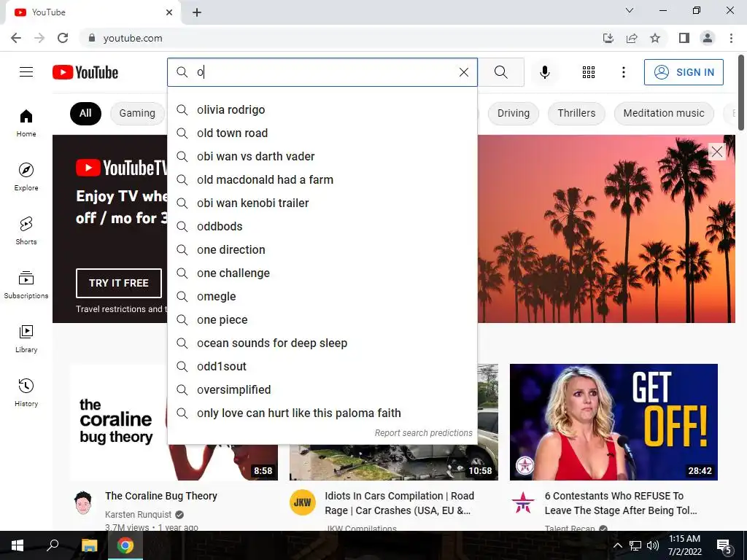Screen dimensions: 747x560
Task: Choose the 'one piece' suggestion
Action: pyautogui.click(x=322, y=319)
